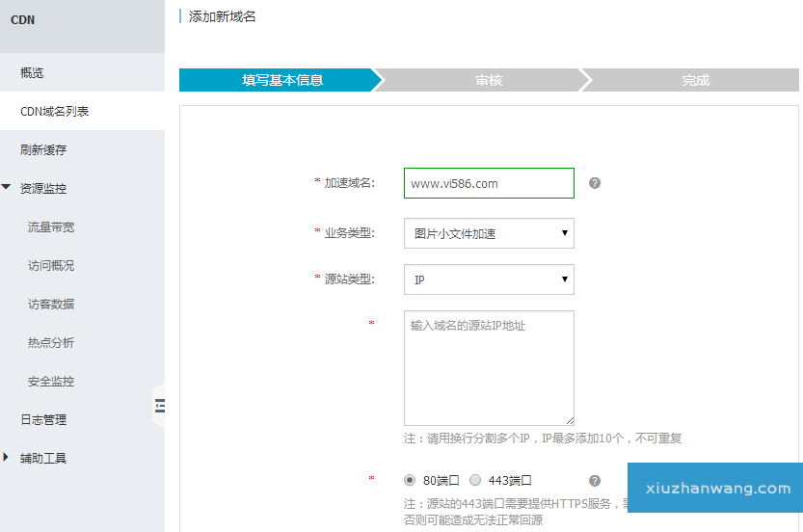Collapse the sidebar using the handle icon
803x532 pixels.
pos(159,407)
